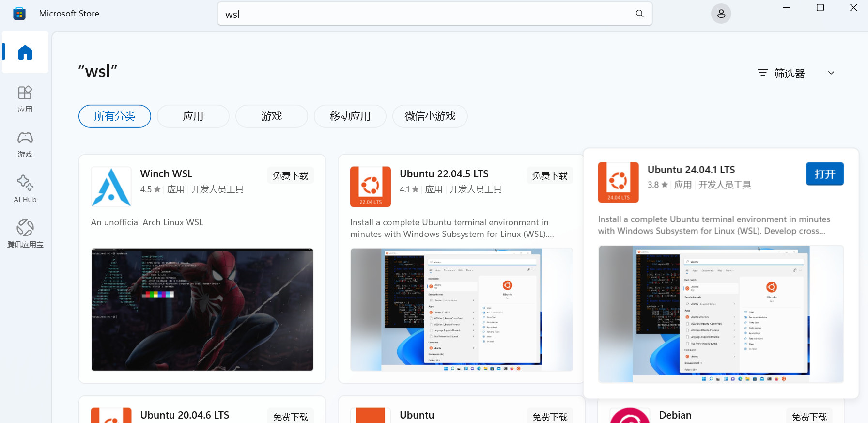Screen dimensions: 868x423
Task: Click the Winch WSL app icon
Action: coord(111,187)
